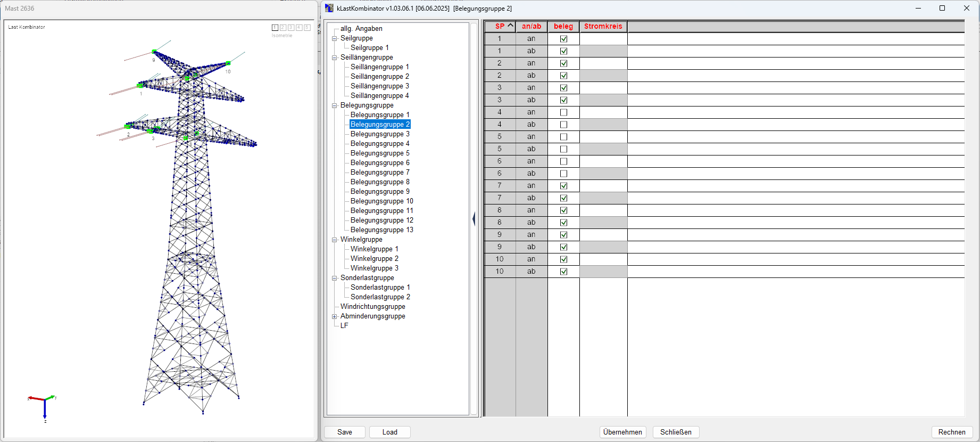Switch to view preset 2 in viewer
Screen dimensions: 980x442
283,28
